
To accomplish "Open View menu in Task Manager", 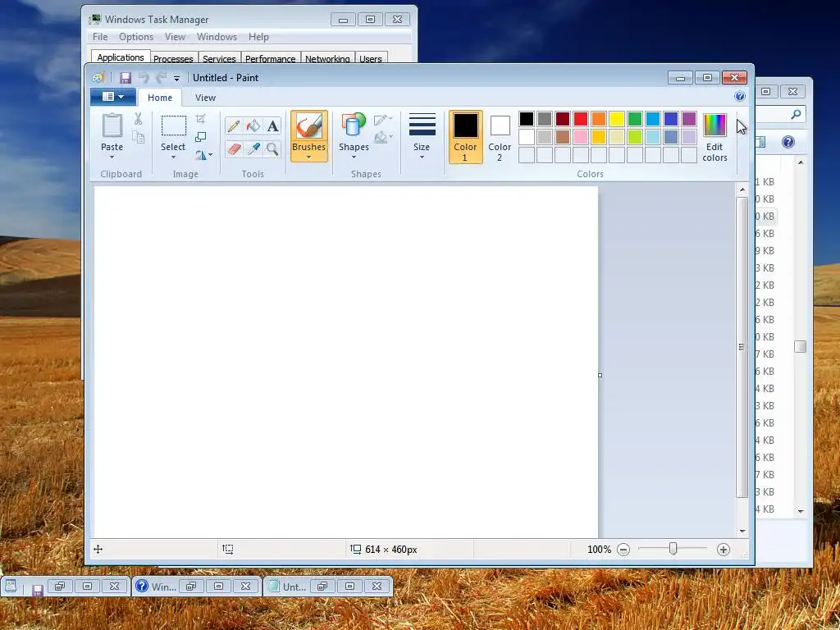I will pyautogui.click(x=175, y=37).
